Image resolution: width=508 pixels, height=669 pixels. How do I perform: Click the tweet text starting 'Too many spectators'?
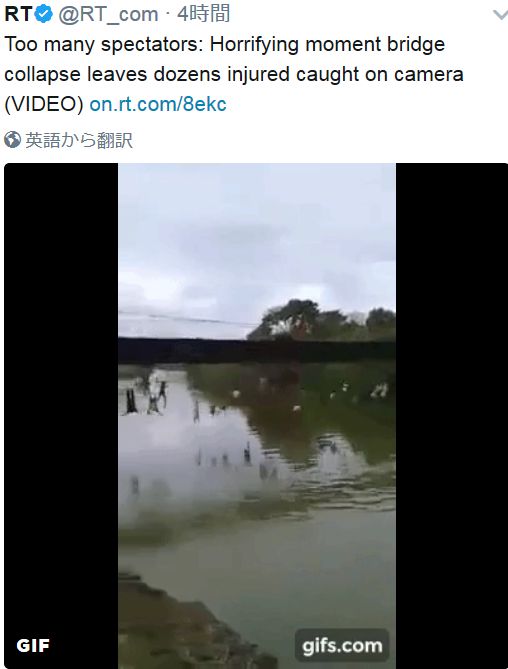[234, 74]
